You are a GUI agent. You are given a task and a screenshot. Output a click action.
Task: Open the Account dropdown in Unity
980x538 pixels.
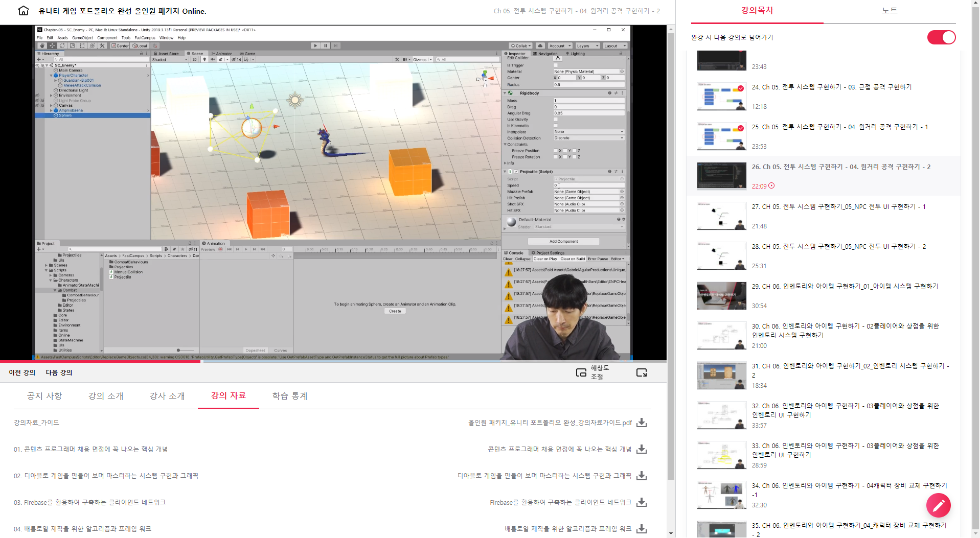point(560,45)
